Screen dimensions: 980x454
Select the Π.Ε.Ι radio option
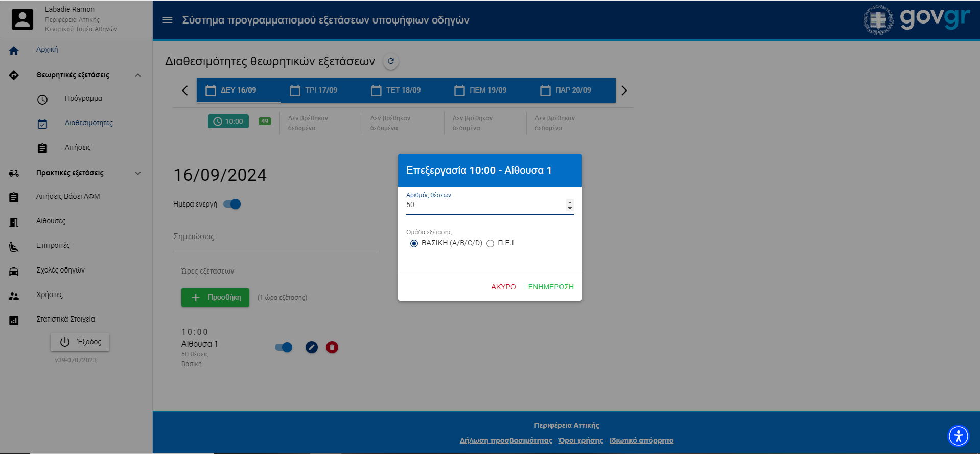(490, 243)
